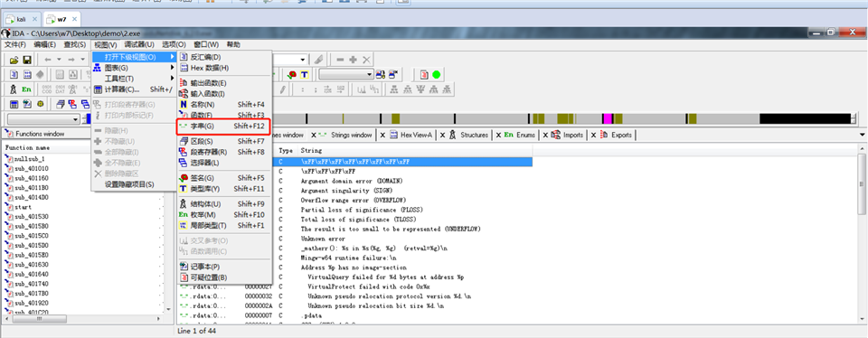Click the calculator toolbar icon
This screenshot has width=868, height=338.
click(14, 104)
